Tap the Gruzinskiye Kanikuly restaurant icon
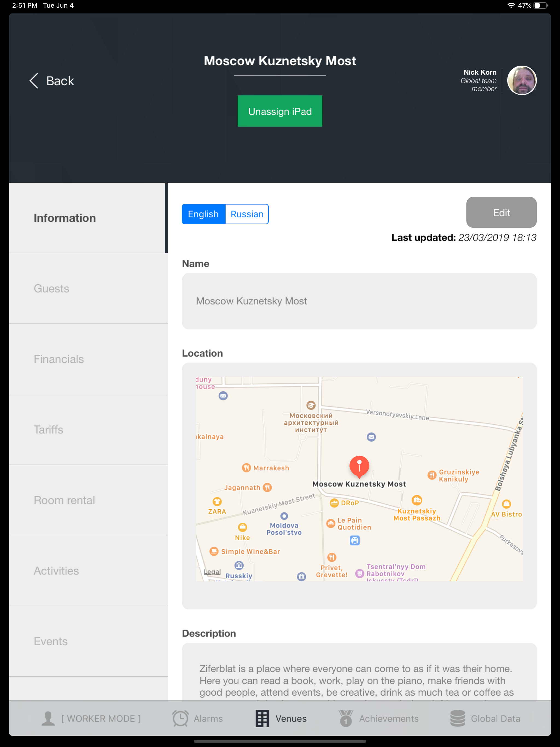 [432, 475]
